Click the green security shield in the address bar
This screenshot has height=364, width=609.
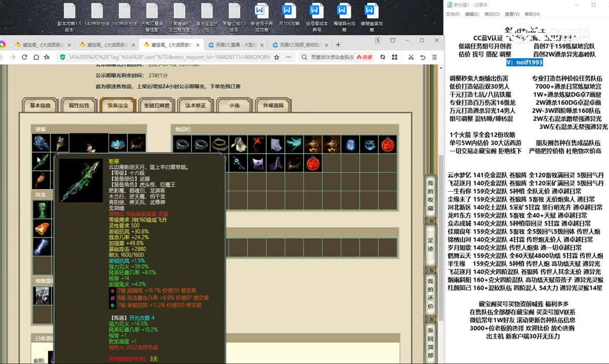point(62,57)
